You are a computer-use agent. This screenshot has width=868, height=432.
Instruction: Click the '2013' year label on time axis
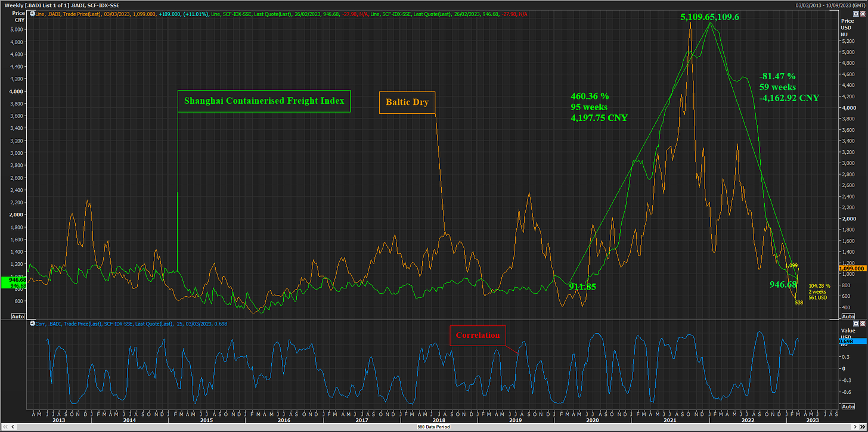[58, 419]
